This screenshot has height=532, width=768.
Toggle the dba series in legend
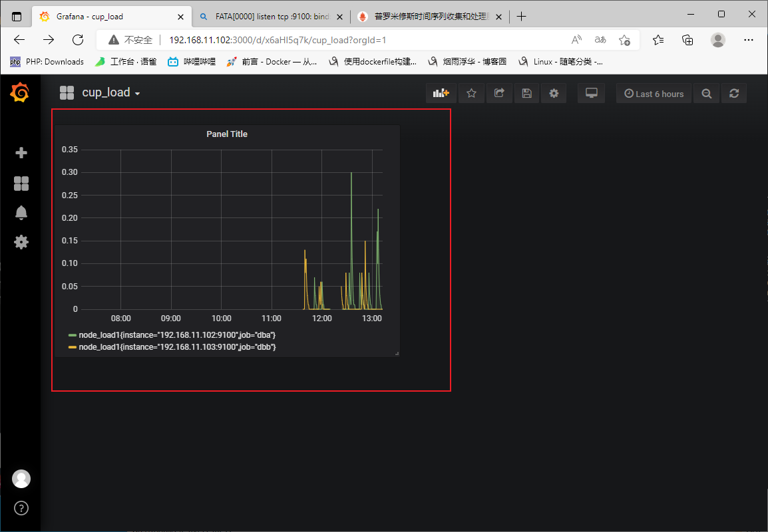click(177, 334)
